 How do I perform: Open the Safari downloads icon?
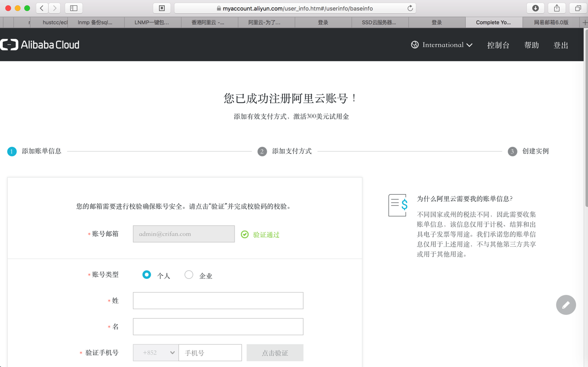click(535, 8)
